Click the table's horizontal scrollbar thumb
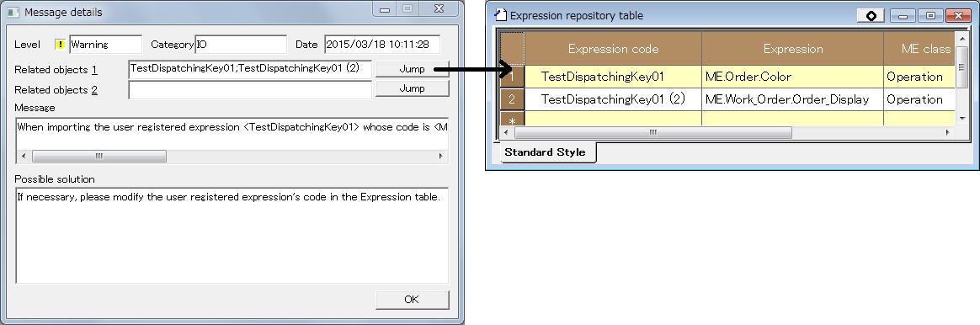The image size is (980, 325). 653,132
